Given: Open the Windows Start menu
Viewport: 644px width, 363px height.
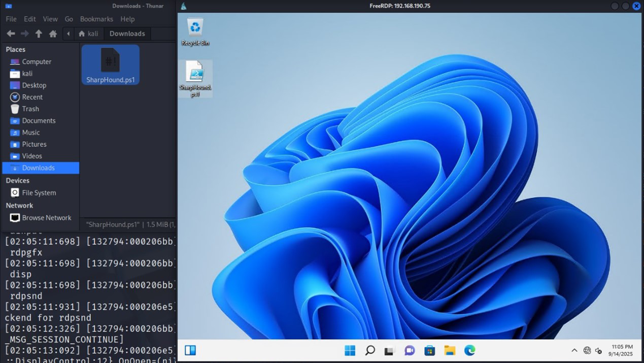Looking at the screenshot, I should coord(350,350).
